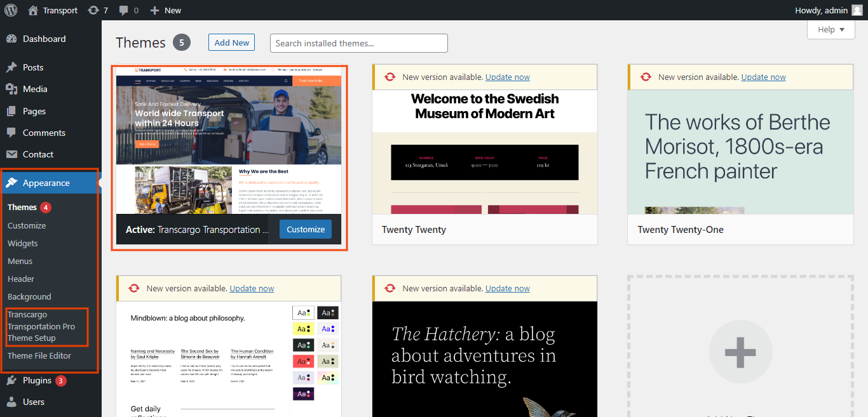The image size is (868, 417).
Task: Select Theme File Editor in Appearance submenu
Action: pos(39,355)
